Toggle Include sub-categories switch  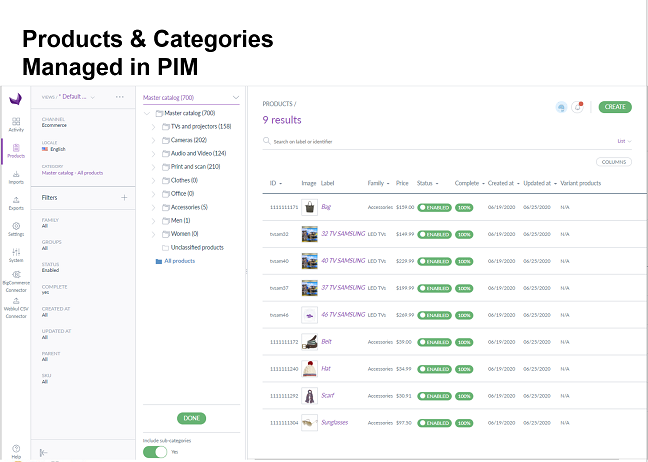point(155,451)
